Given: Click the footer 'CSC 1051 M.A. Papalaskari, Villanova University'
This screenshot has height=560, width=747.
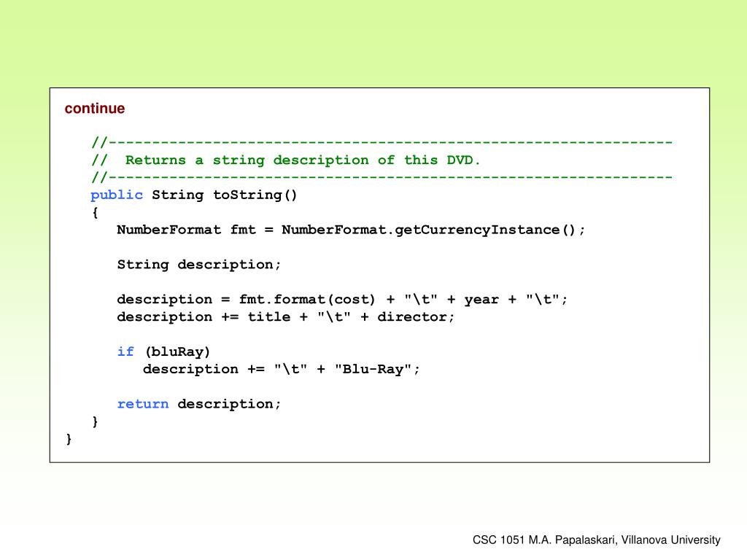Looking at the screenshot, I should pos(597,540).
